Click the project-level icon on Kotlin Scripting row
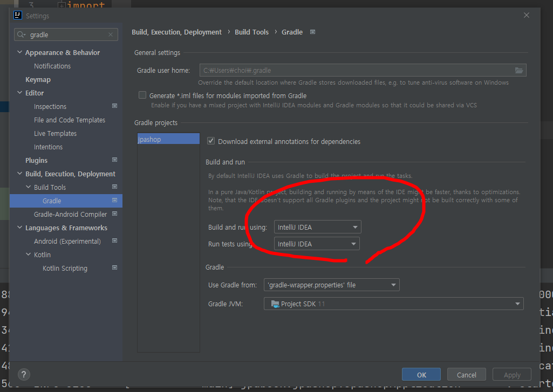Viewport: 553px width, 392px height. coord(114,267)
